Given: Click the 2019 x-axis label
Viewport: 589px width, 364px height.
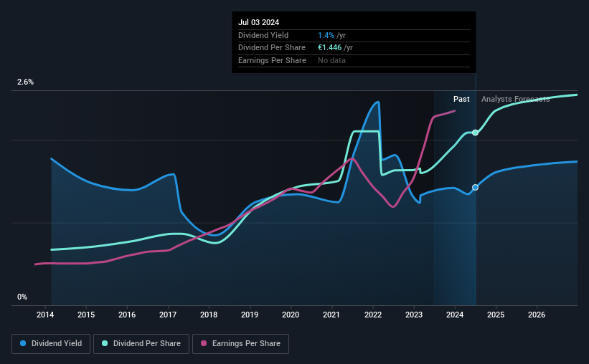Looking at the screenshot, I should coord(250,315).
